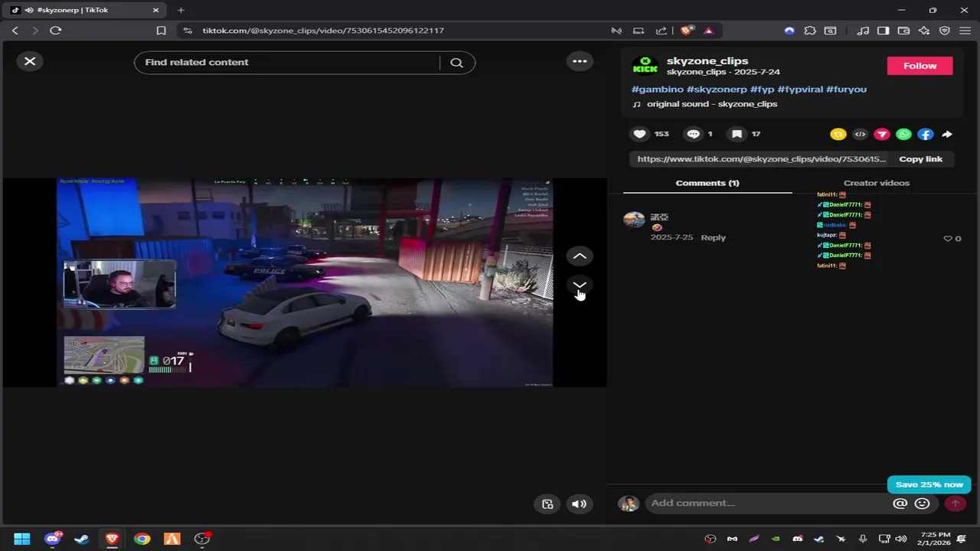Click Save 25% now banner
980x551 pixels.
[x=929, y=484]
